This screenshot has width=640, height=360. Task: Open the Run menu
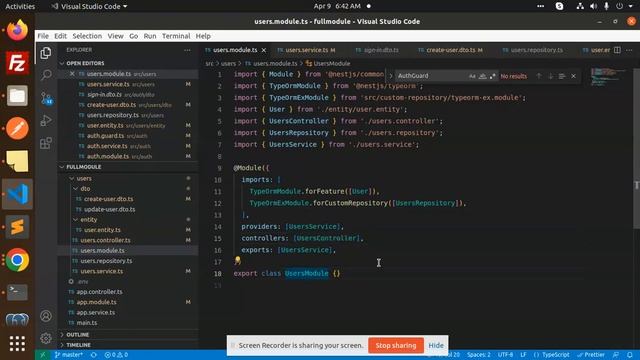click(150, 36)
